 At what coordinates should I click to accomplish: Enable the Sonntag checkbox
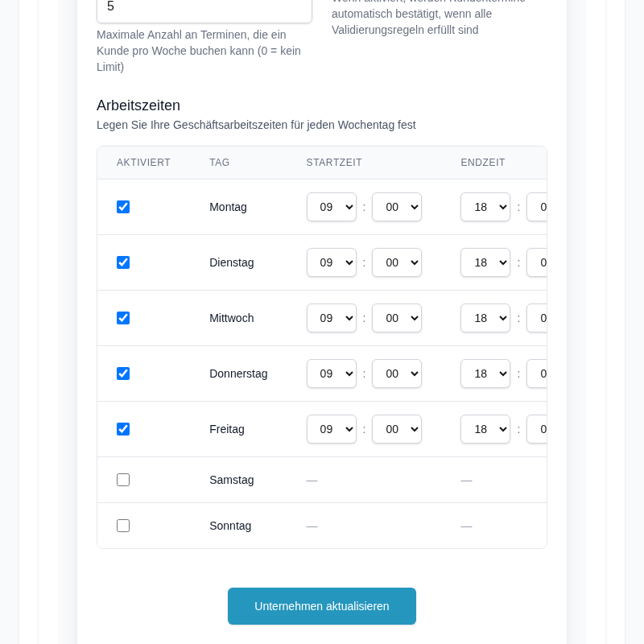pos(123,526)
